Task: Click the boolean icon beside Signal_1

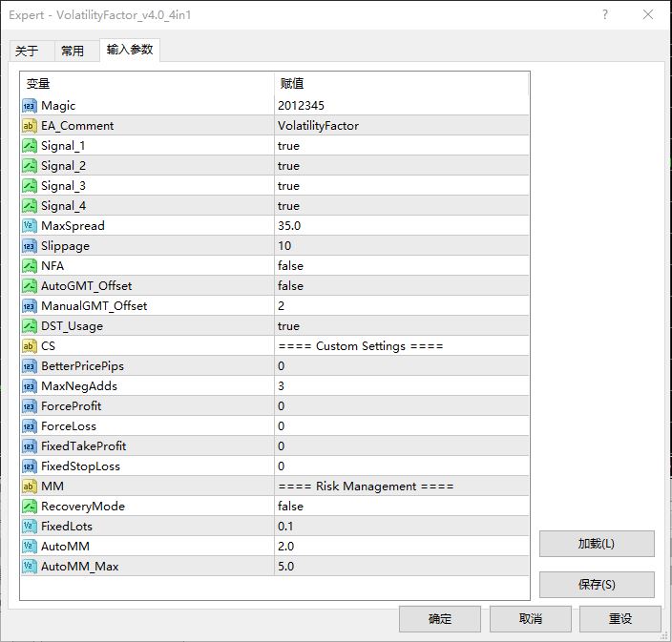Action: (30, 146)
